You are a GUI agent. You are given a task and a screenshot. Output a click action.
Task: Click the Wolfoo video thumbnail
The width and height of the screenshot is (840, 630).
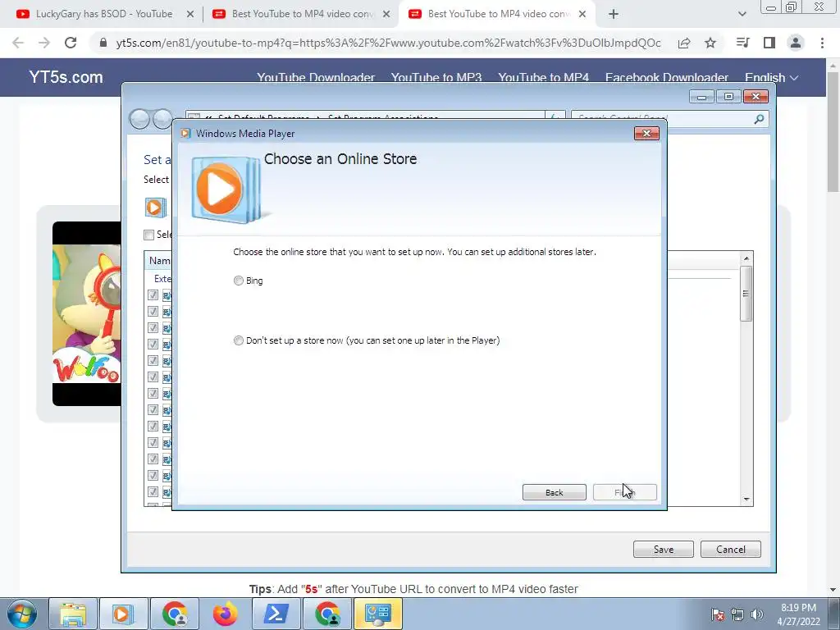point(87,314)
